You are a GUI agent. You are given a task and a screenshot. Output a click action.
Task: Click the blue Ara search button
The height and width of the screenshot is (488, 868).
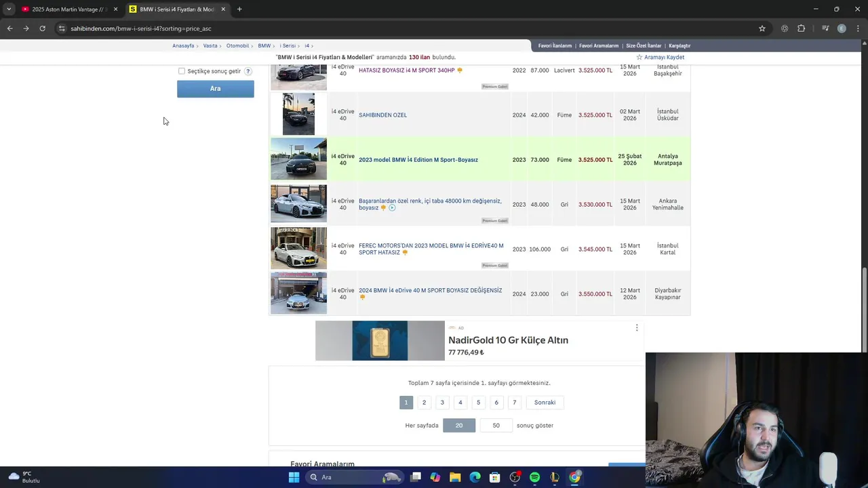click(x=216, y=89)
